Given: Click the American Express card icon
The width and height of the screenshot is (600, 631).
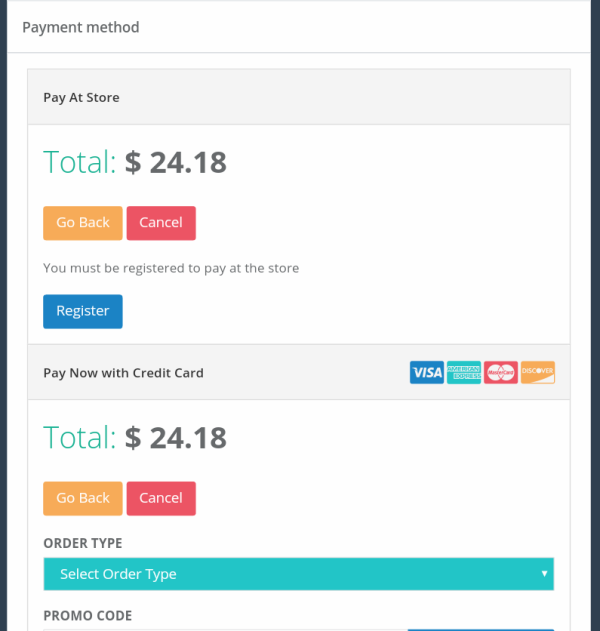Looking at the screenshot, I should click(x=464, y=372).
